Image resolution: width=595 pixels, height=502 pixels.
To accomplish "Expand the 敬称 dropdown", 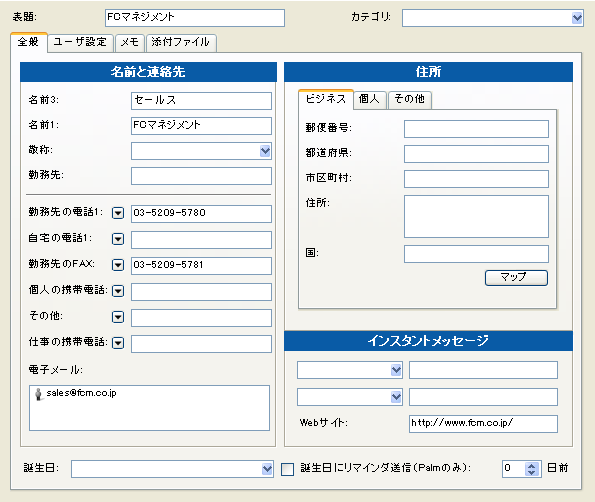I will click(265, 151).
